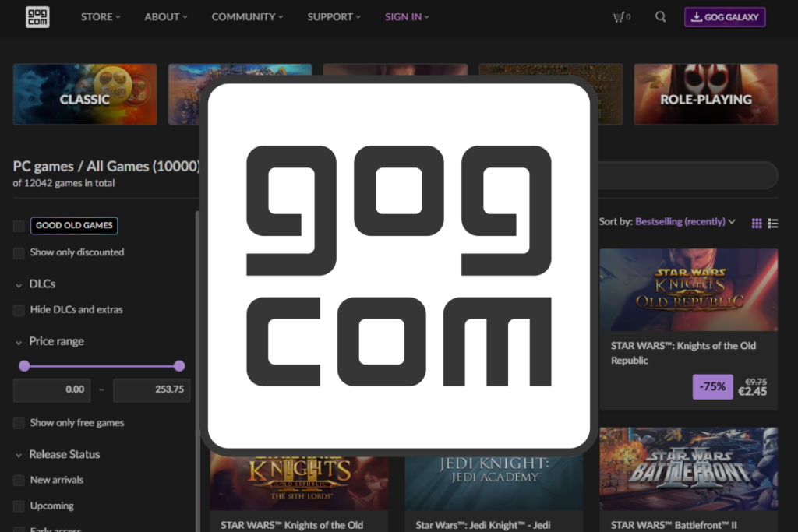Tick the Good Old Games checkbox

19,226
